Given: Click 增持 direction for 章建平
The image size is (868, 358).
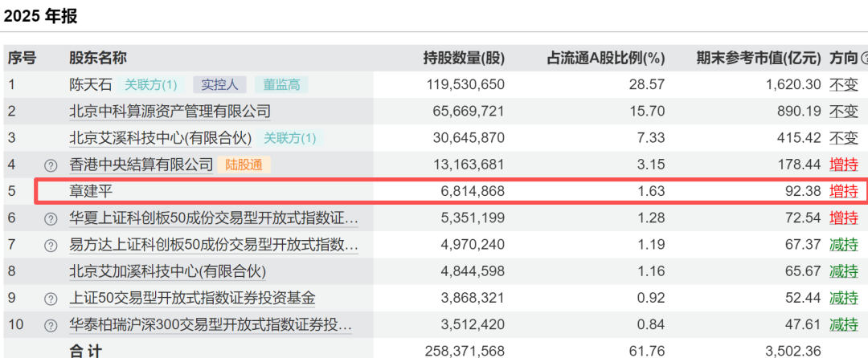Looking at the screenshot, I should 844,192.
